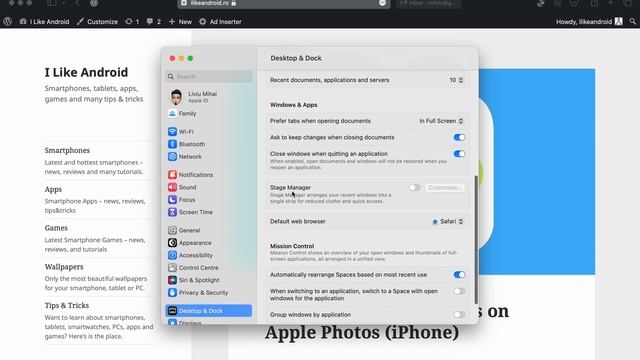The width and height of the screenshot is (640, 360).
Task: Open Control Centre label in sidebar
Action: [x=198, y=268]
